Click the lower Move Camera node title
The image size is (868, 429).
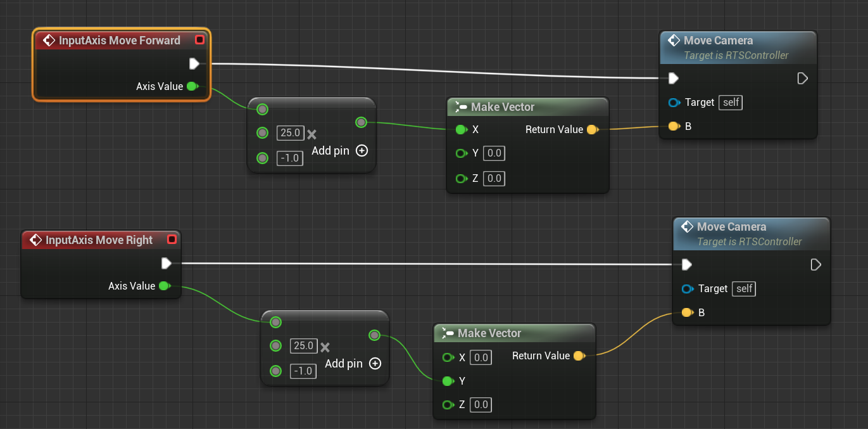tap(731, 227)
